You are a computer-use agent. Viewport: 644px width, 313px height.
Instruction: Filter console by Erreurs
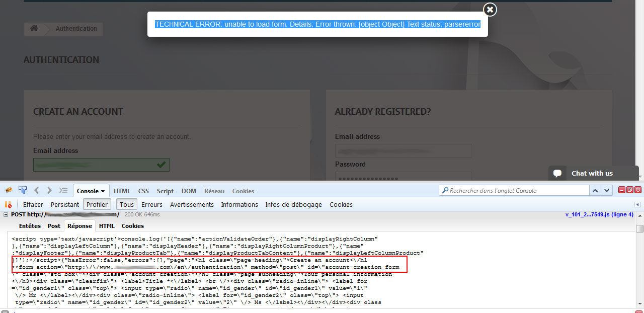tap(152, 204)
